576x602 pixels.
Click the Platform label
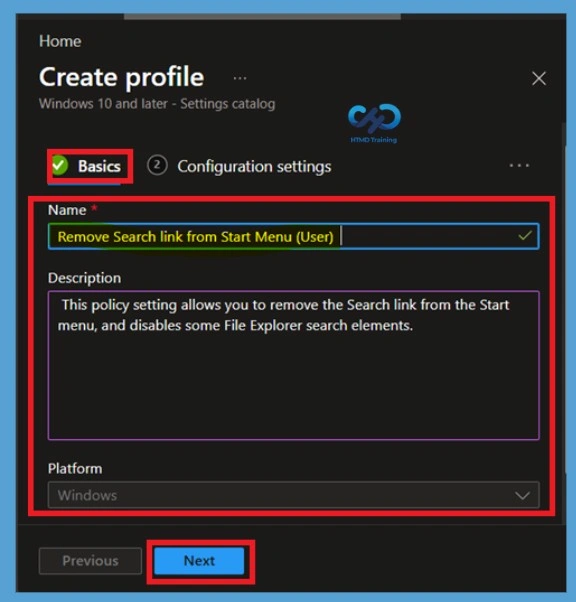point(75,468)
